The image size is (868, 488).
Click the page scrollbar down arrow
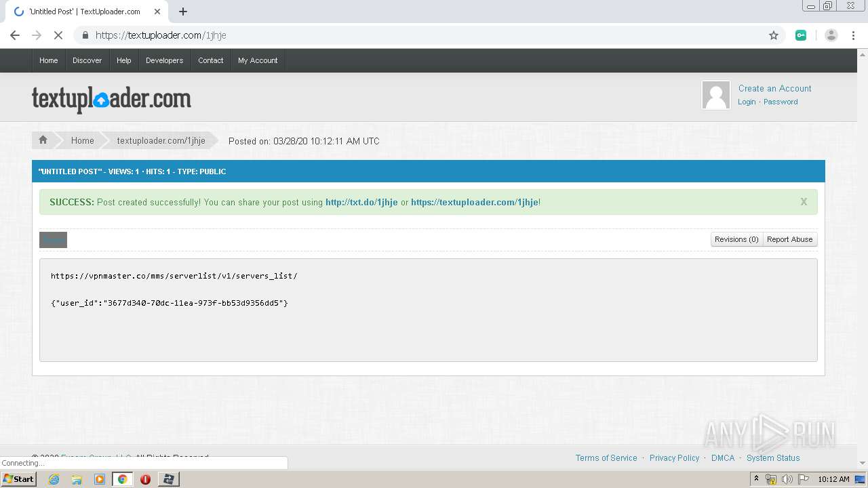pyautogui.click(x=863, y=463)
